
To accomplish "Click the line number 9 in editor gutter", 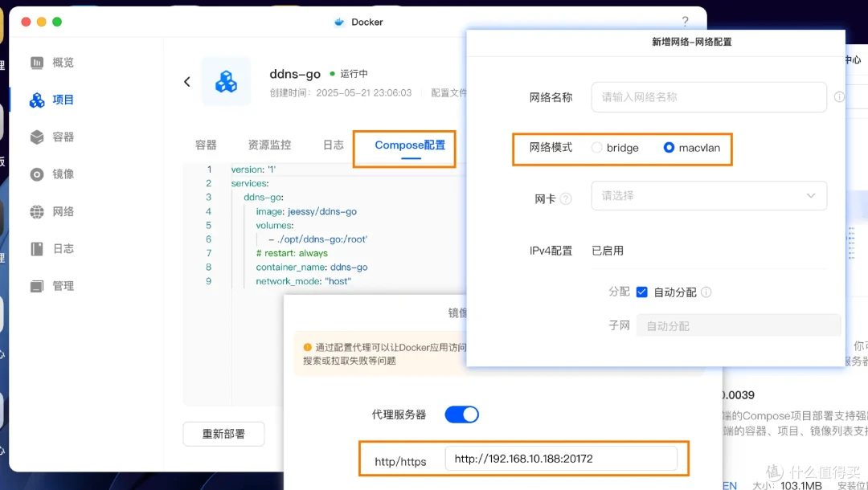I will pyautogui.click(x=209, y=281).
